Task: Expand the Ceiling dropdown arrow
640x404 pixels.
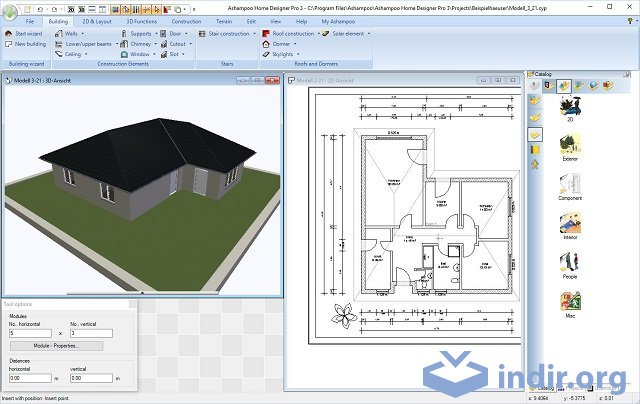Action: (86, 54)
